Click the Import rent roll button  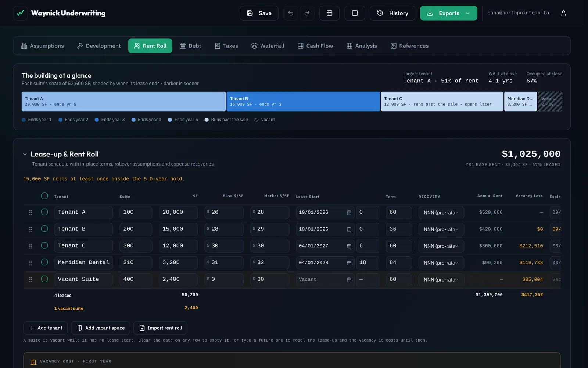point(161,328)
